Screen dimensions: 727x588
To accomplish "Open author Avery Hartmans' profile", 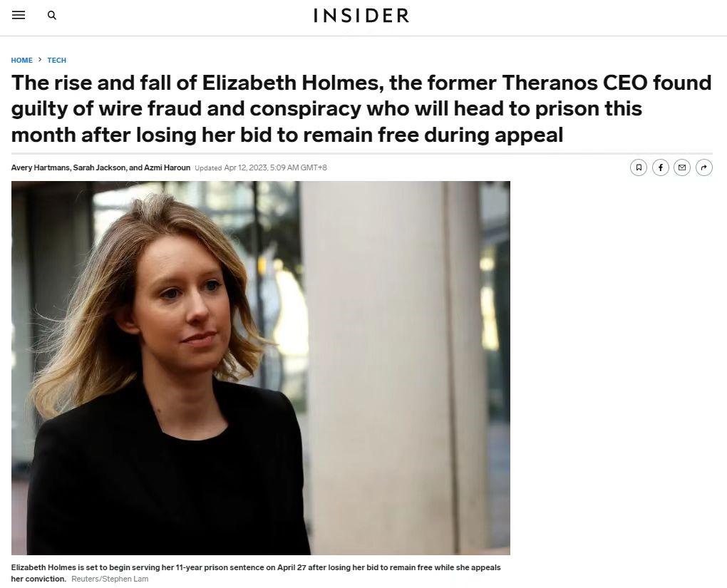I will (40, 167).
